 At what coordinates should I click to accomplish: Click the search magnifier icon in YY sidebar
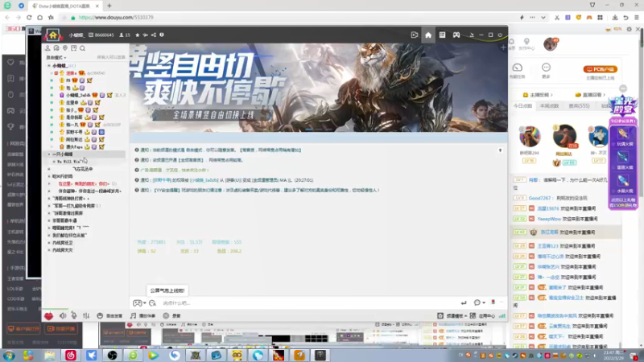click(83, 48)
